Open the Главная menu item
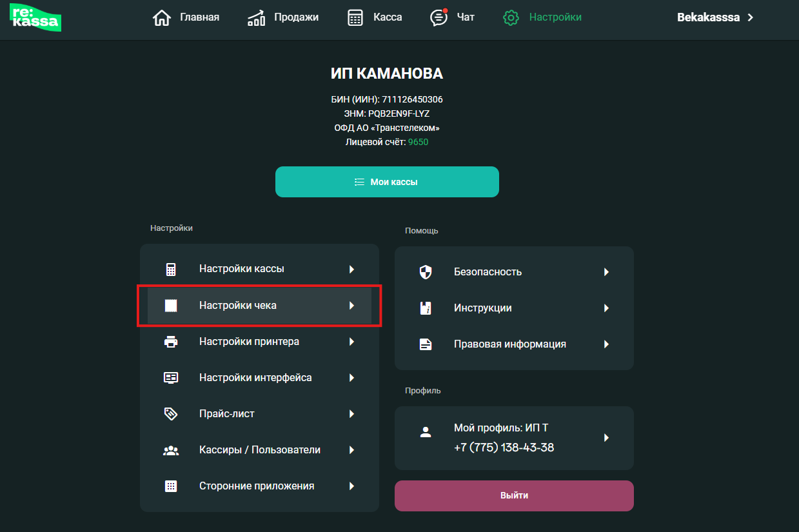The width and height of the screenshot is (799, 532). [x=186, y=17]
